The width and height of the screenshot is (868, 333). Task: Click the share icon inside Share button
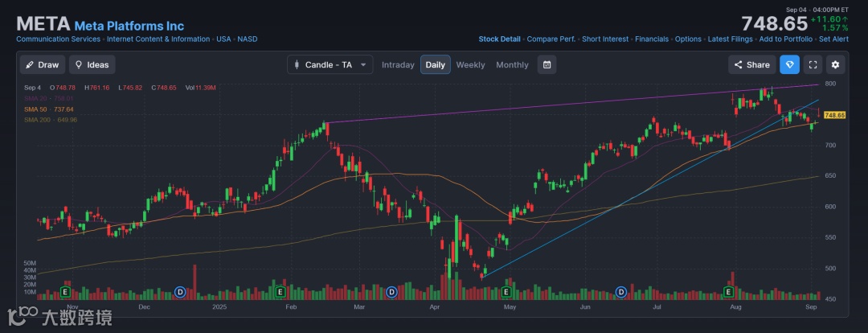coord(739,65)
